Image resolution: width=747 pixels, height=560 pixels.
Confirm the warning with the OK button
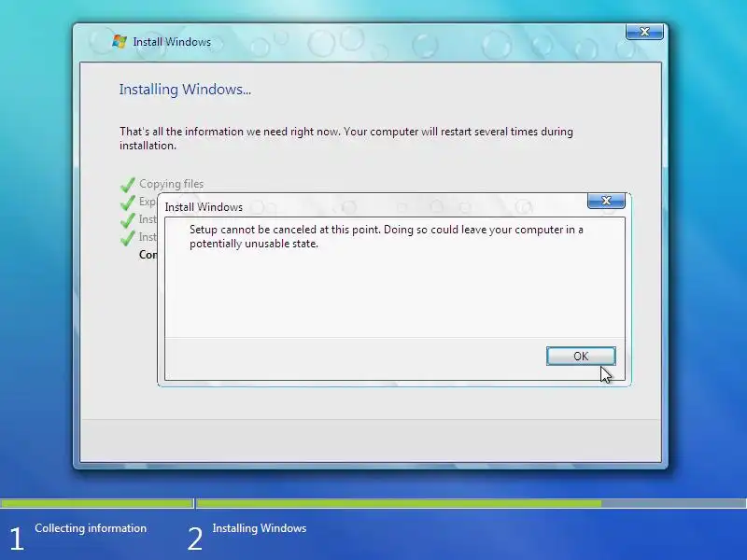point(581,357)
